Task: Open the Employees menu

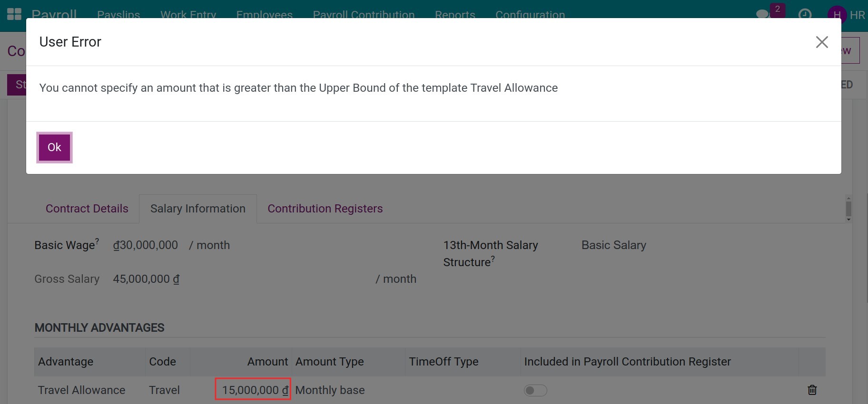Action: click(264, 15)
